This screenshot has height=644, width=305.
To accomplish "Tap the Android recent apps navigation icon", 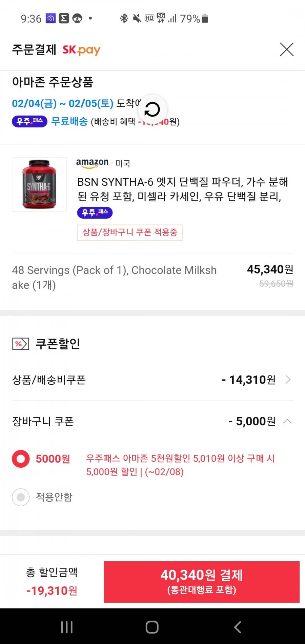I will point(67,627).
